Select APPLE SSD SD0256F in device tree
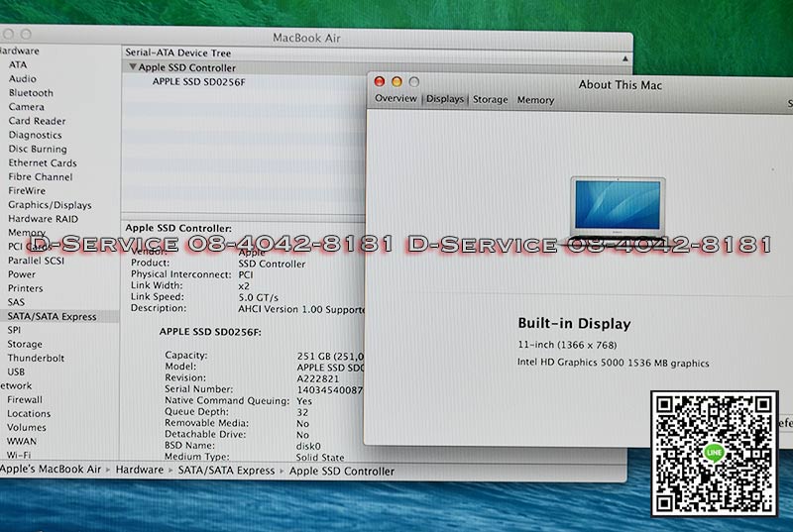 pyautogui.click(x=199, y=82)
